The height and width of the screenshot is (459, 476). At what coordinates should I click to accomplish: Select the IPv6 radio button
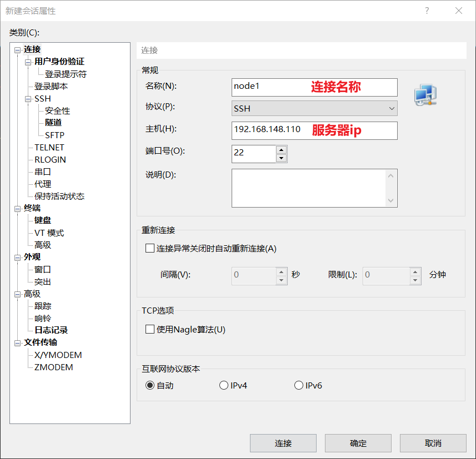[x=298, y=385]
